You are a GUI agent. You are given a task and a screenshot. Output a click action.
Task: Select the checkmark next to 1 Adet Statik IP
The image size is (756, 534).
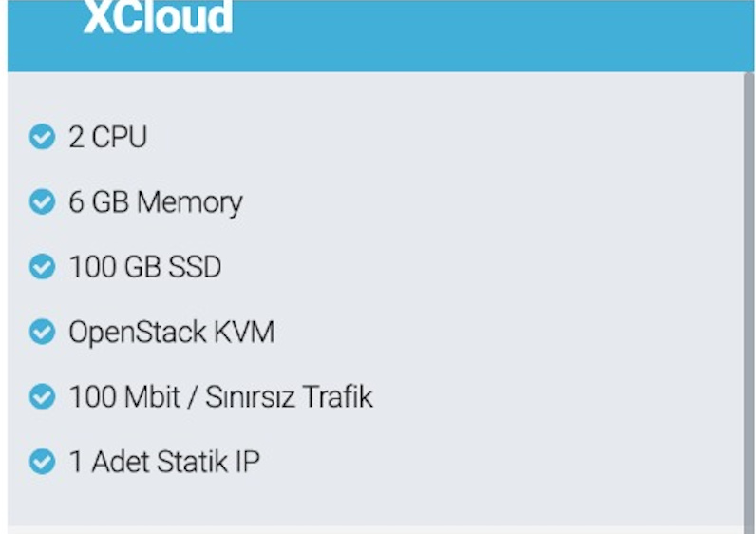[x=42, y=462]
